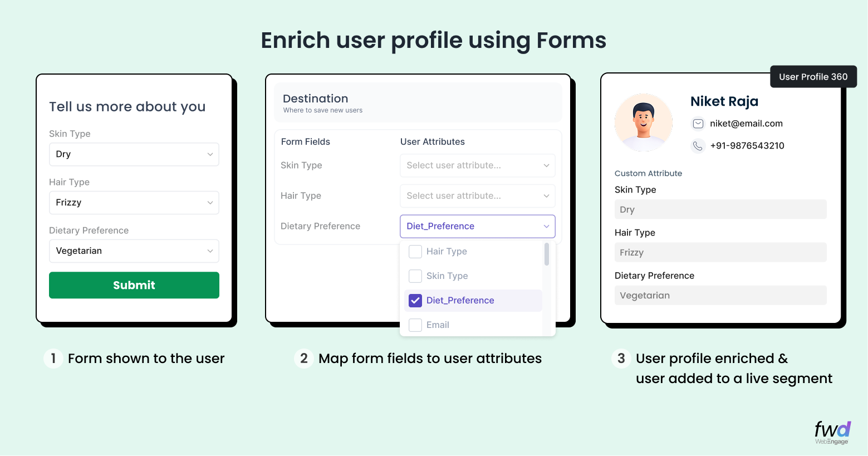Open Skin Type user attribute selector

click(477, 165)
